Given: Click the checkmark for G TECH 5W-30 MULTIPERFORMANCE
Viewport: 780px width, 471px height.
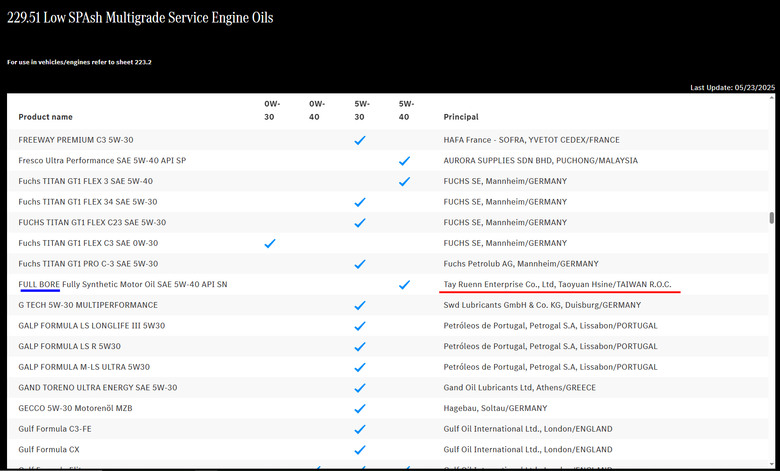Looking at the screenshot, I should pos(360,305).
